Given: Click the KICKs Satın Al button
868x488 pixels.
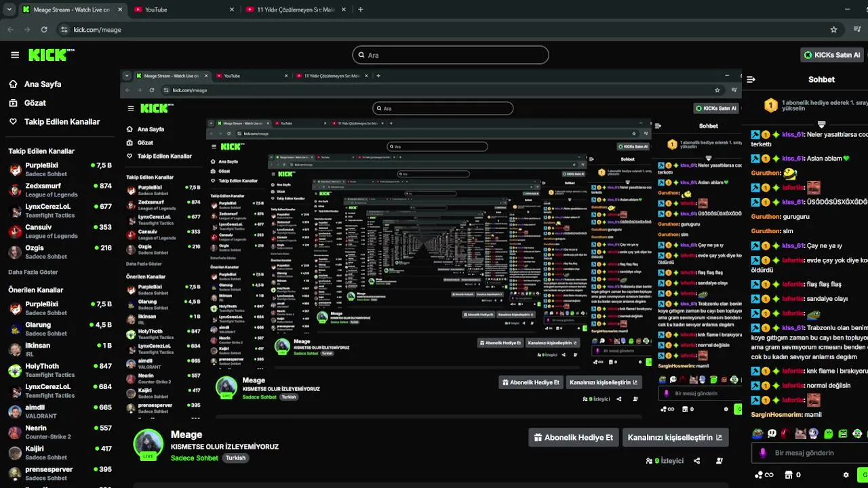Looking at the screenshot, I should click(x=832, y=55).
